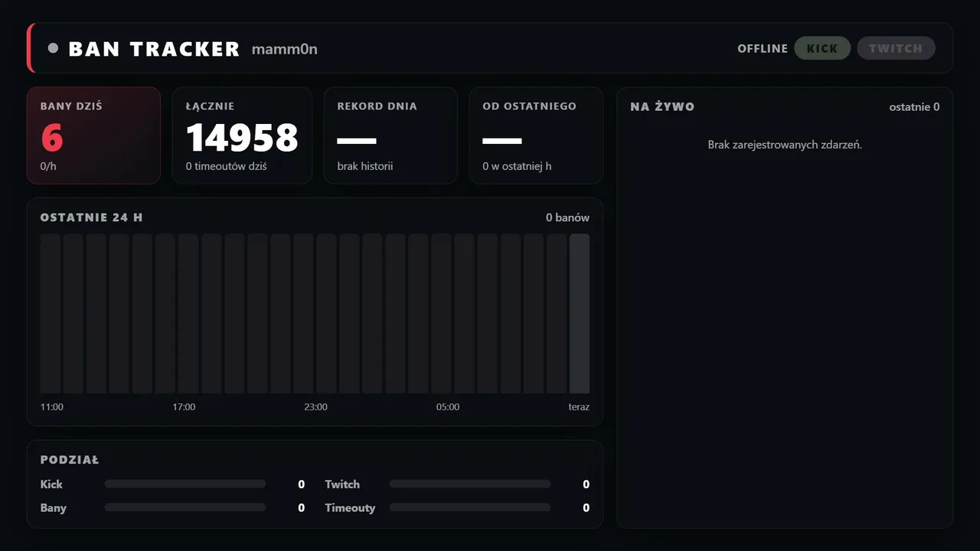Screen dimensions: 980x551
Task: Click the total count 14958
Action: tap(242, 138)
